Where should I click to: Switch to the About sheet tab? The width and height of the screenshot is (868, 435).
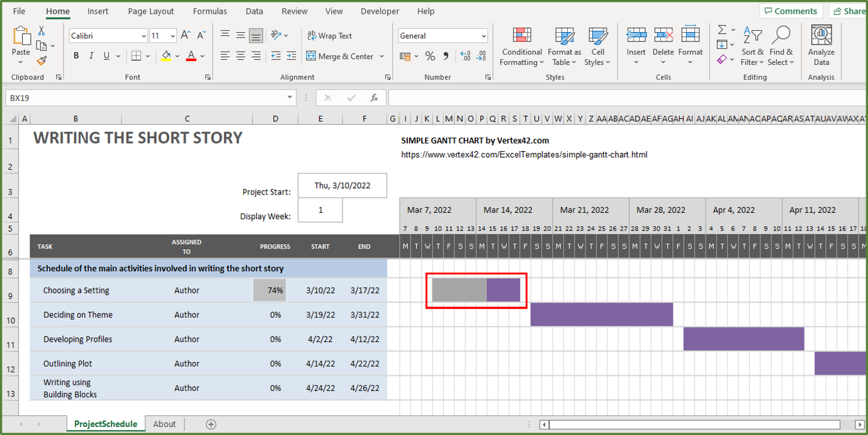click(x=164, y=424)
